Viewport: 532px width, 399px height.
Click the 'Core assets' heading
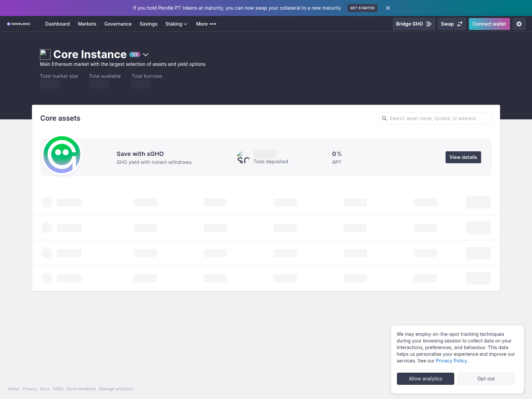60,118
